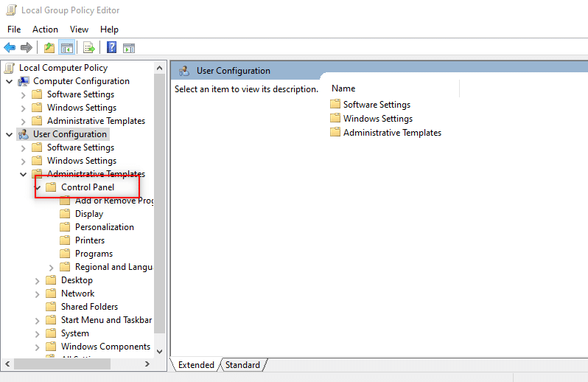Click the Back arrow toolbar button

tap(10, 48)
